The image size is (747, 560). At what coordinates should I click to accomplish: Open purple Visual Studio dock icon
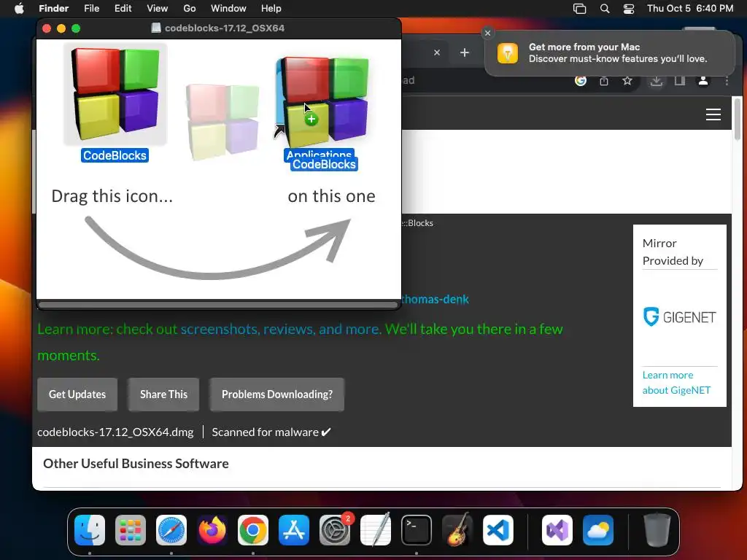pyautogui.click(x=557, y=530)
